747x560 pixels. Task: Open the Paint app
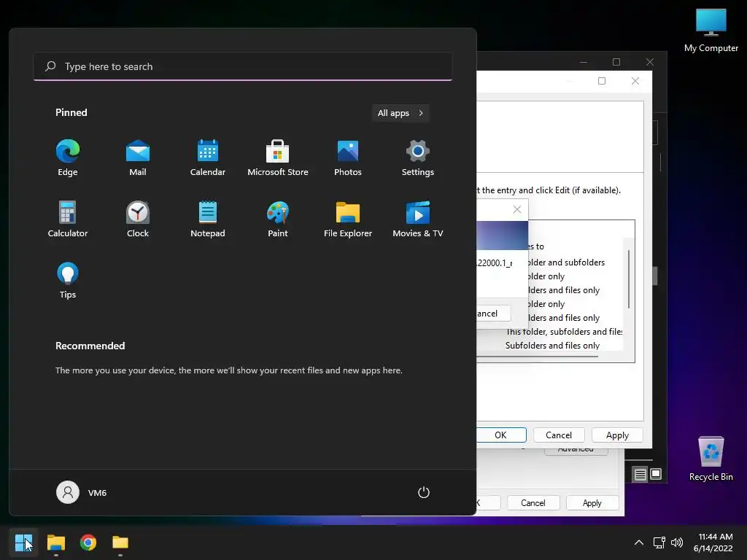(x=278, y=219)
